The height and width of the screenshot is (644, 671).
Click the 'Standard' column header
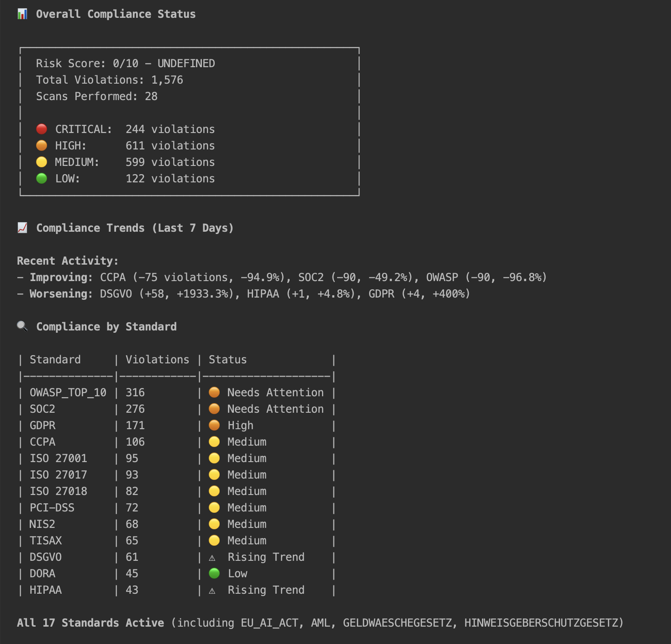[55, 360]
